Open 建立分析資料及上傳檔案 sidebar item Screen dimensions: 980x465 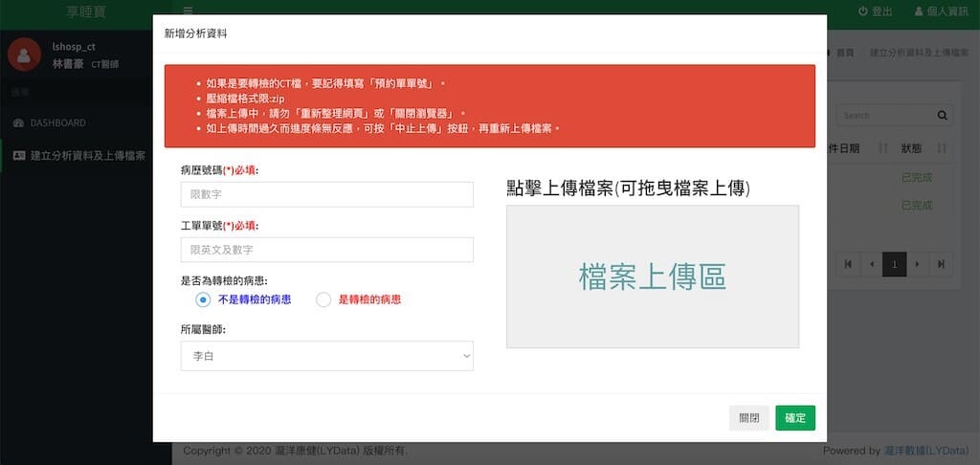(x=86, y=155)
